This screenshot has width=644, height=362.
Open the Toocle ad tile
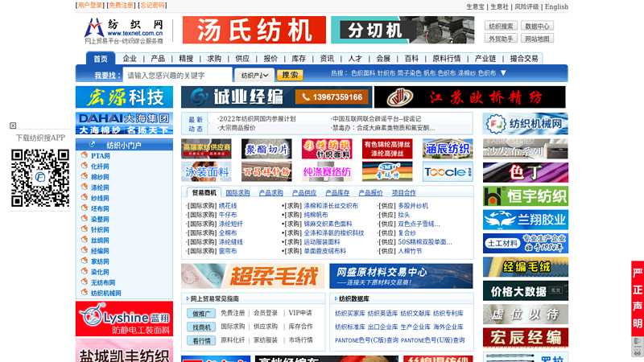click(x=448, y=171)
